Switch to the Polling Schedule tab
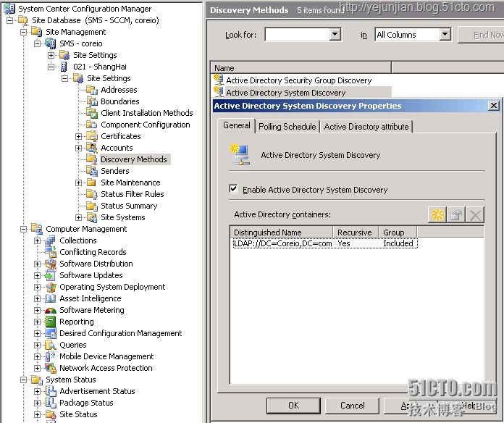The image size is (504, 423). (287, 127)
